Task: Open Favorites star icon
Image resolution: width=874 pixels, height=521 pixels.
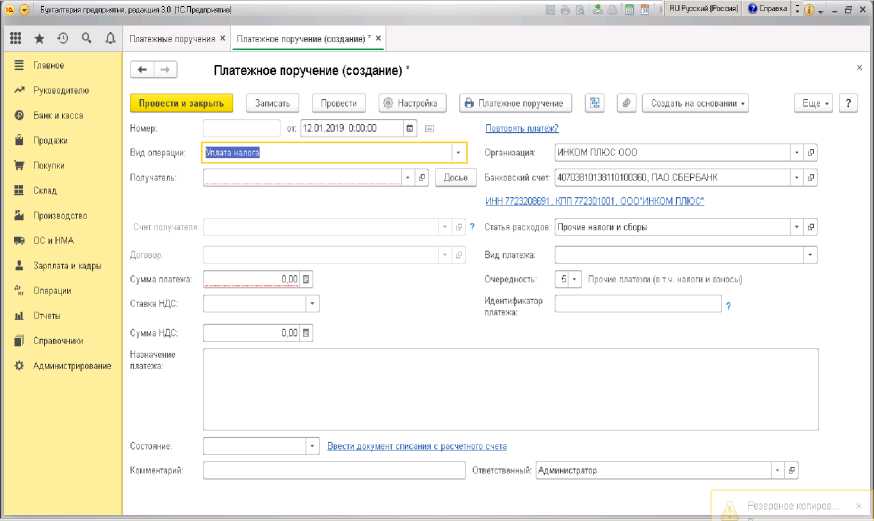Action: click(39, 38)
